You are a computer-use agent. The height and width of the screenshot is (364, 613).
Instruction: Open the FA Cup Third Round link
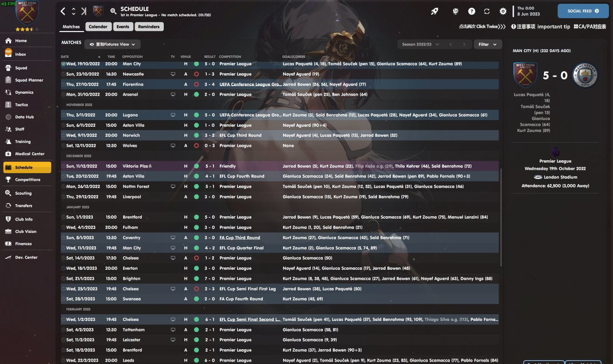point(240,238)
